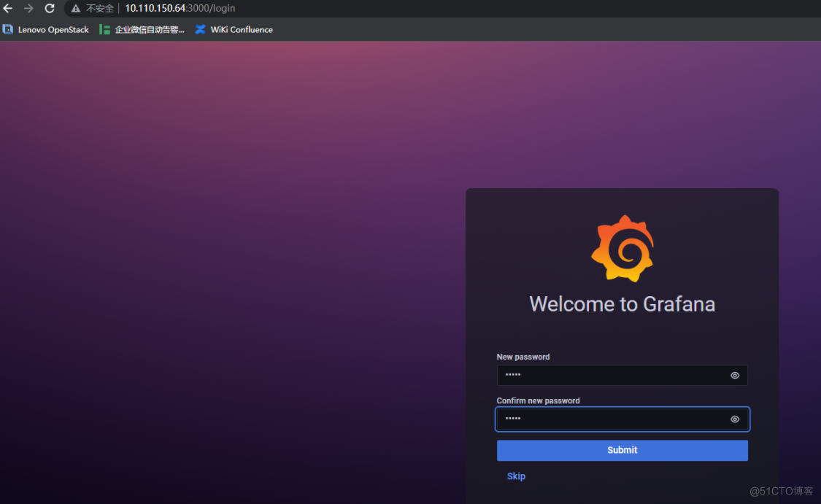Viewport: 821px width, 504px height.
Task: Focus the New password field
Action: (x=622, y=375)
